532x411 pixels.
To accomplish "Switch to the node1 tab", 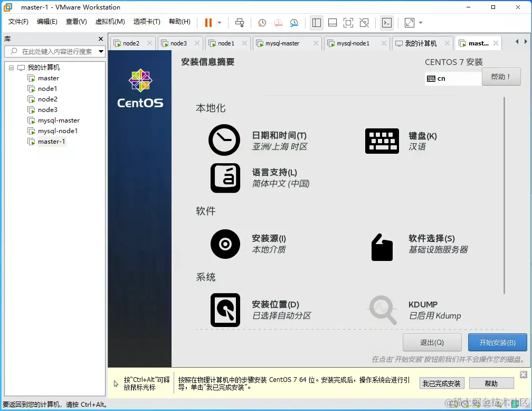I will 226,43.
